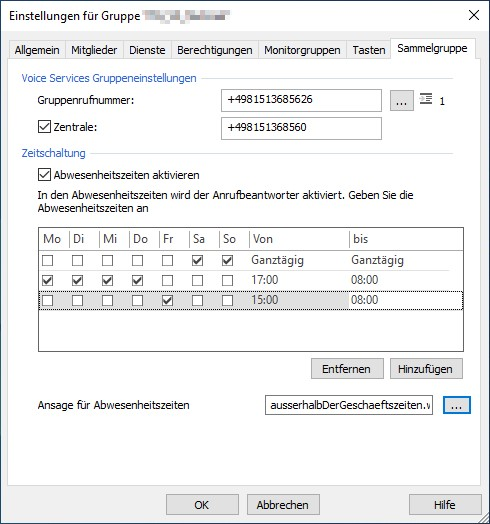
Task: Disable Abwesenheitszeiten aktivieren checkbox
Action: (x=44, y=175)
